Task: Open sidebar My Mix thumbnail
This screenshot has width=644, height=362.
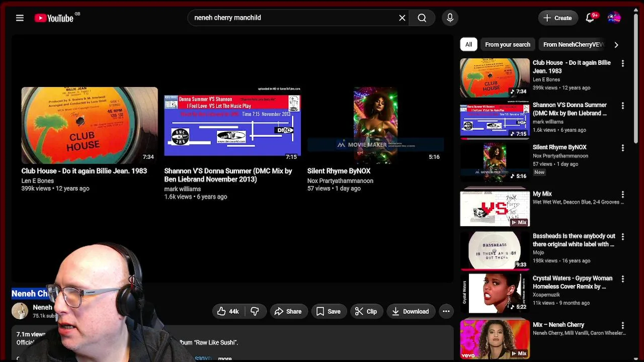Action: pyautogui.click(x=495, y=207)
